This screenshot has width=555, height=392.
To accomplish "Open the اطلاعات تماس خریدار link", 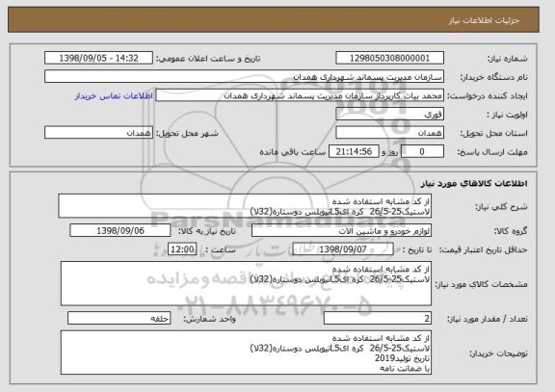I will tap(114, 96).
